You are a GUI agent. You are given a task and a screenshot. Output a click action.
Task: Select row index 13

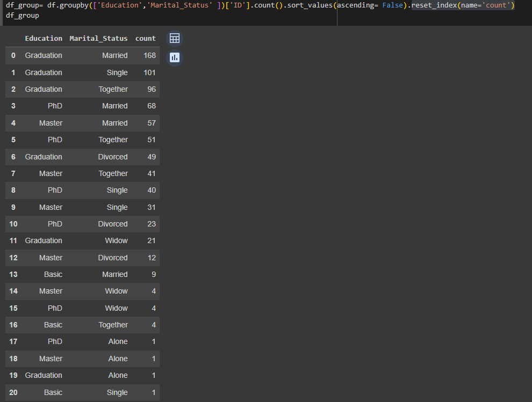pyautogui.click(x=13, y=274)
